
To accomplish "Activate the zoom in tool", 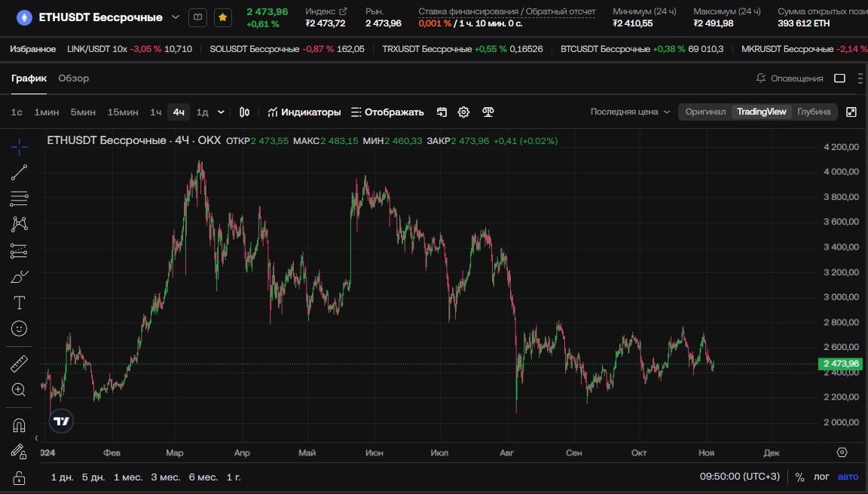I will point(19,390).
